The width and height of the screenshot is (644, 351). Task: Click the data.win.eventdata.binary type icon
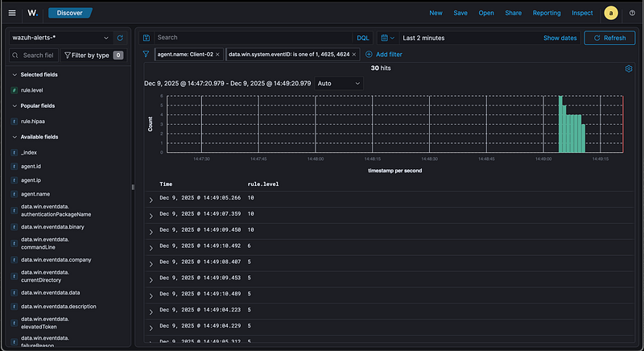coord(14,227)
